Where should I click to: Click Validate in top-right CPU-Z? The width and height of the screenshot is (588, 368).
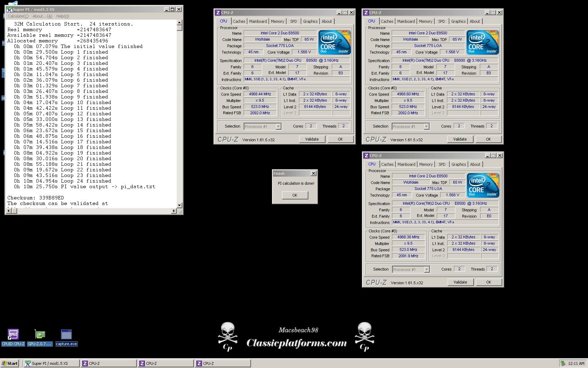point(460,139)
